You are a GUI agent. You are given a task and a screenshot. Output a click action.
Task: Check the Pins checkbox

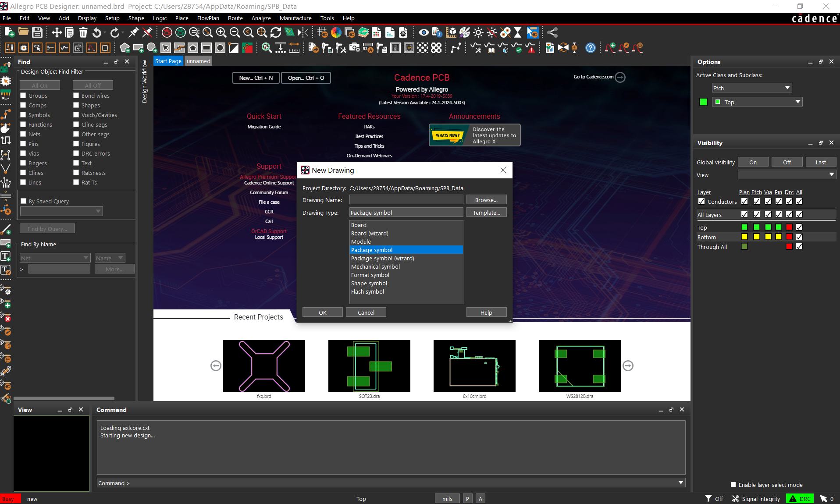point(23,144)
